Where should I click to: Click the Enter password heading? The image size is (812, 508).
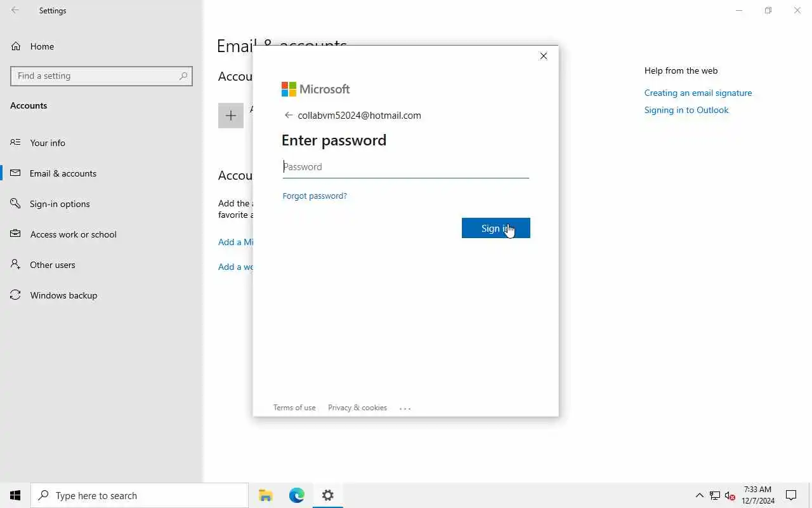334,140
